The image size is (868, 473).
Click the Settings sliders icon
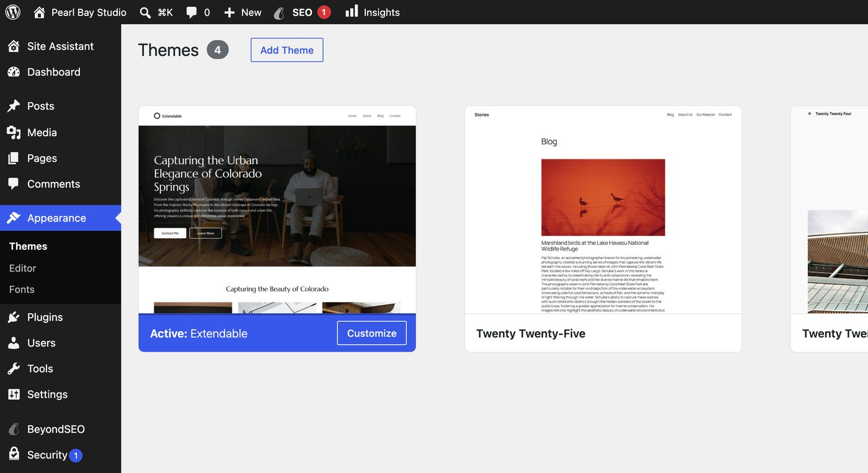(x=14, y=394)
